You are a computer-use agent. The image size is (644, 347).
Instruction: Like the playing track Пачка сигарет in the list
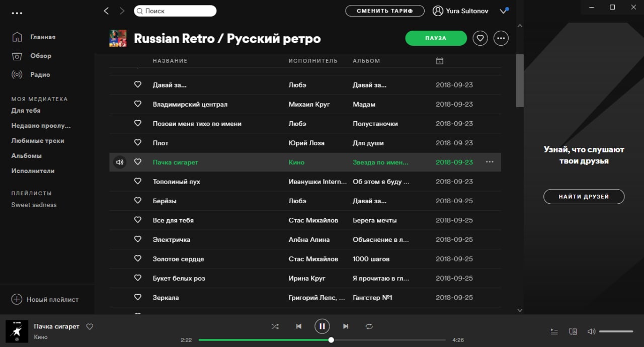click(138, 162)
